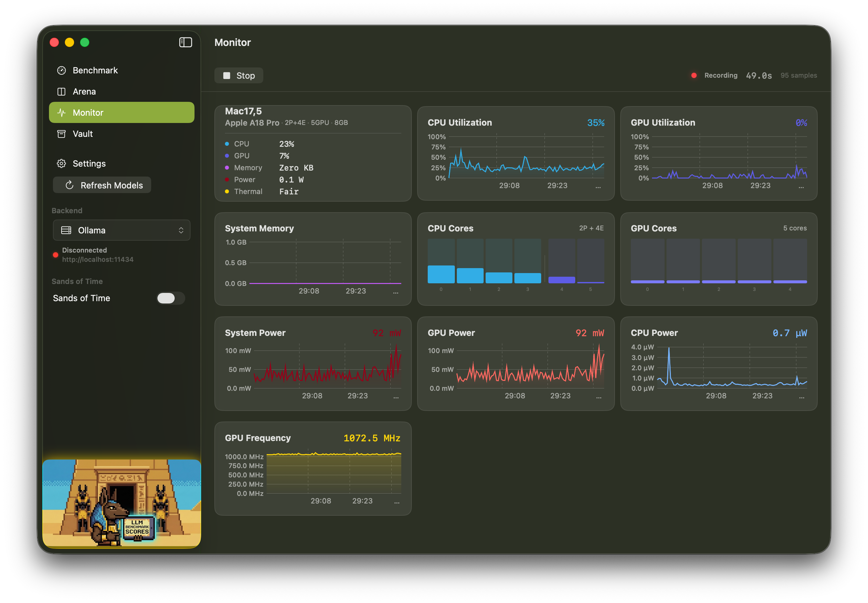This screenshot has width=868, height=603.
Task: Click the Refresh Models circular arrow icon
Action: [x=69, y=185]
